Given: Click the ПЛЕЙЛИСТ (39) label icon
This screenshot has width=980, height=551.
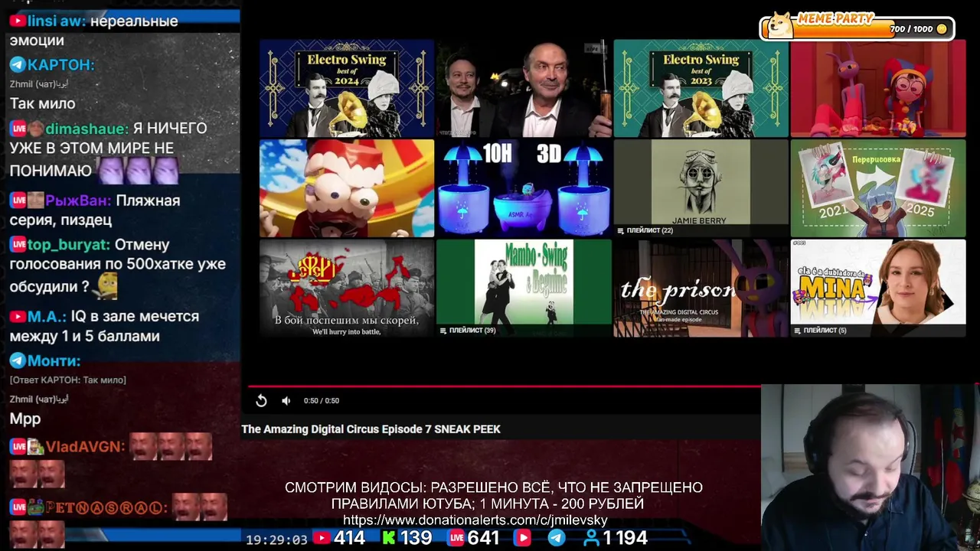Looking at the screenshot, I should (443, 331).
